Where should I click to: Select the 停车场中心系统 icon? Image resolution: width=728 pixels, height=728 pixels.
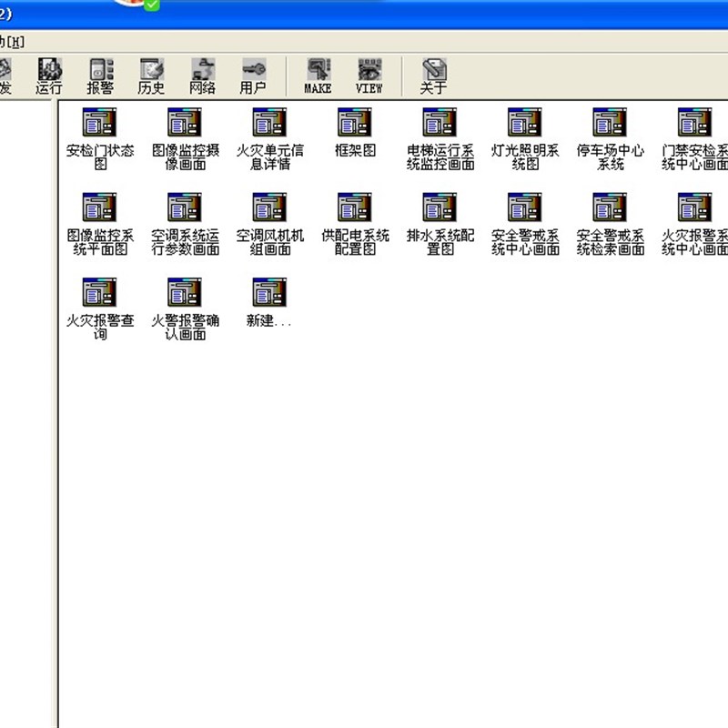(x=610, y=123)
